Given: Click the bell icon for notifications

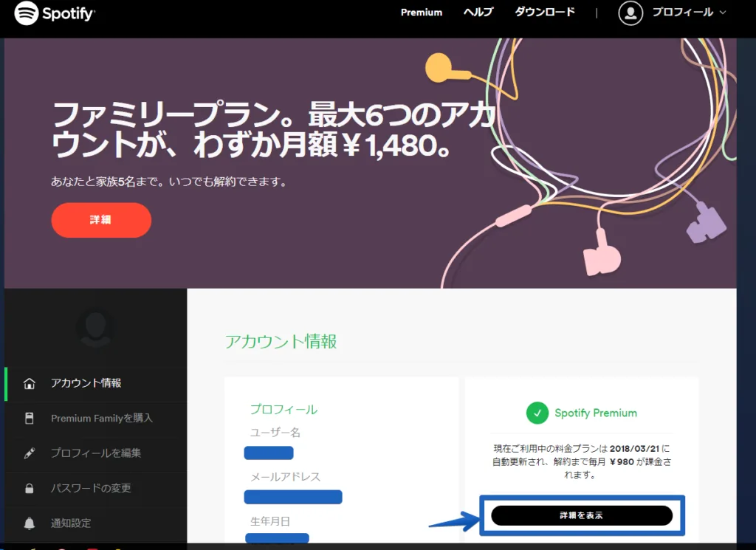Looking at the screenshot, I should [x=30, y=523].
